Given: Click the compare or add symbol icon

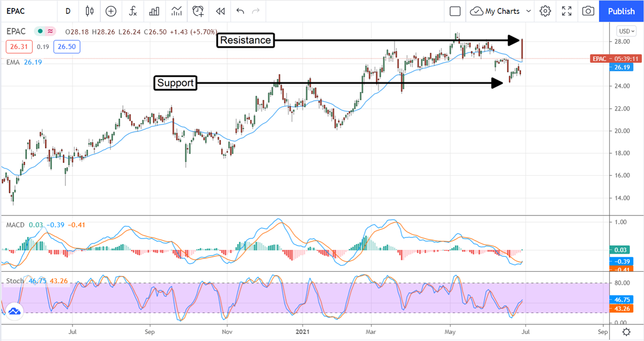Looking at the screenshot, I should point(111,11).
